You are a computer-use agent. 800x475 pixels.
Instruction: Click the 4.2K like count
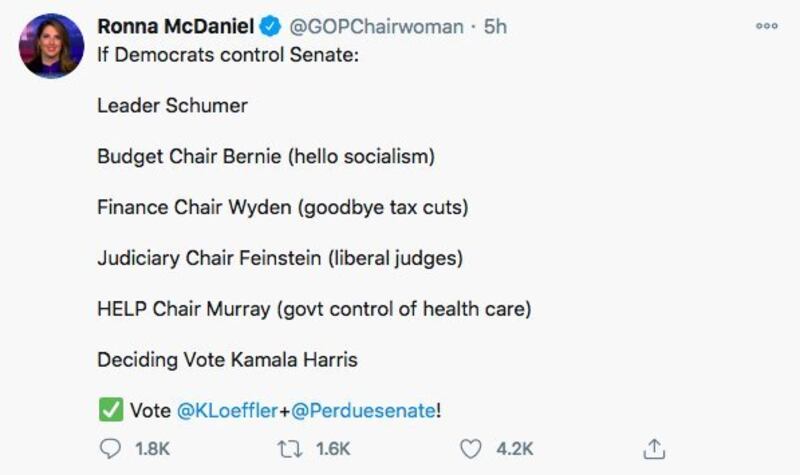click(x=516, y=449)
